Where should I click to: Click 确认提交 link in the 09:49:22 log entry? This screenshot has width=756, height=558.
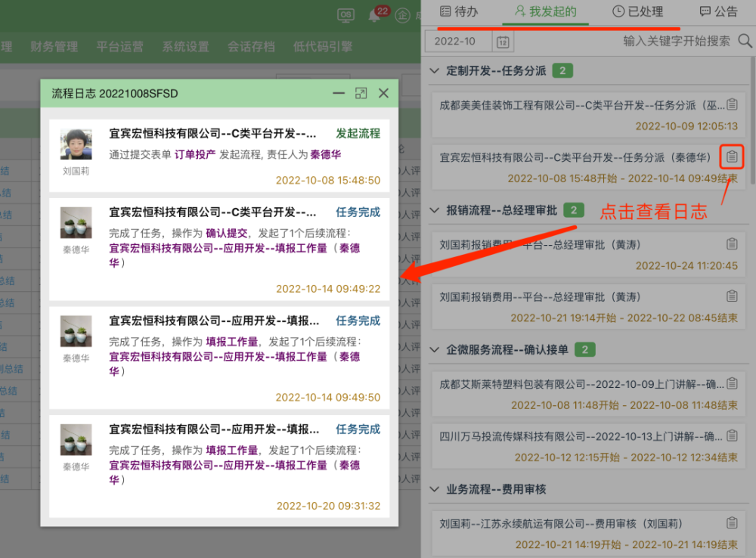(x=227, y=234)
